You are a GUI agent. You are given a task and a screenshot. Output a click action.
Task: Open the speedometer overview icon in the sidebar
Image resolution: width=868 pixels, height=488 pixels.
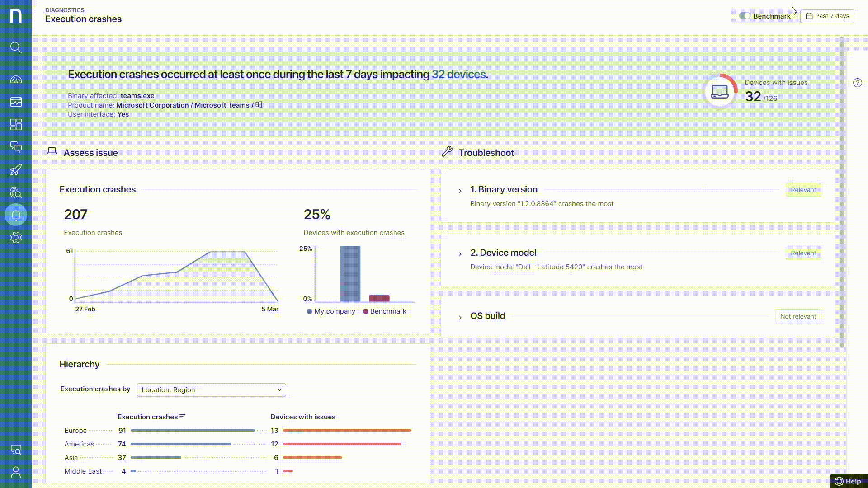[x=16, y=80]
